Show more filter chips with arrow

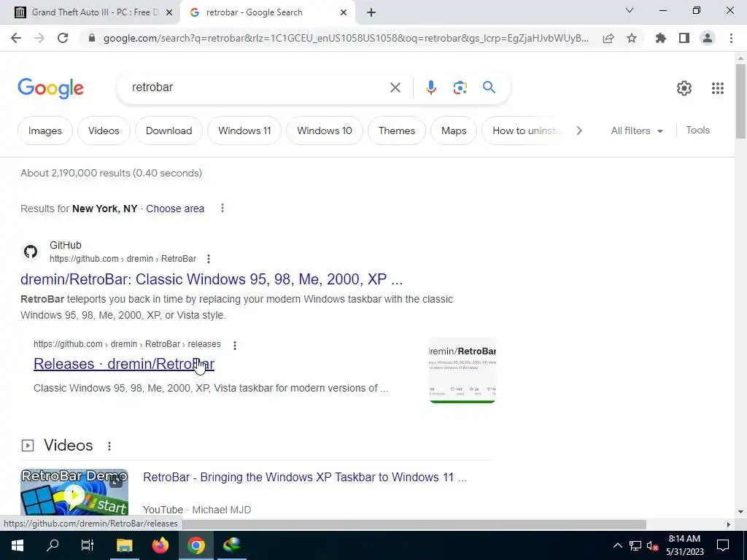(x=578, y=131)
